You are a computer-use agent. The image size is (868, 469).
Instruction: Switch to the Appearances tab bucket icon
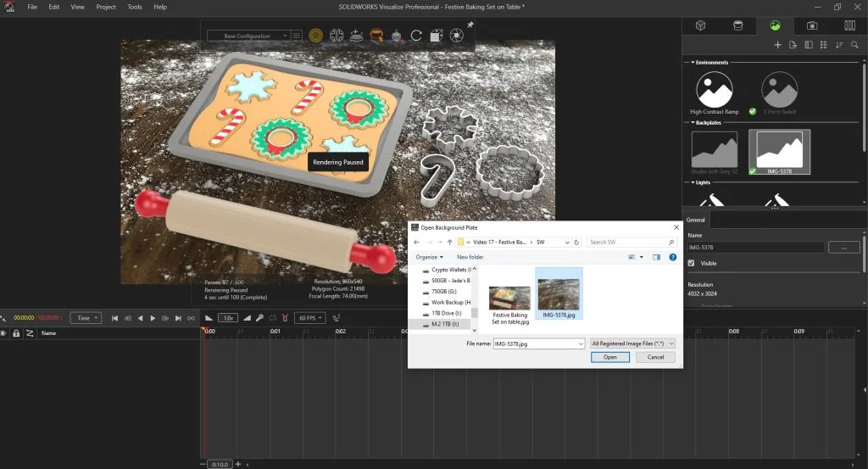click(x=738, y=25)
